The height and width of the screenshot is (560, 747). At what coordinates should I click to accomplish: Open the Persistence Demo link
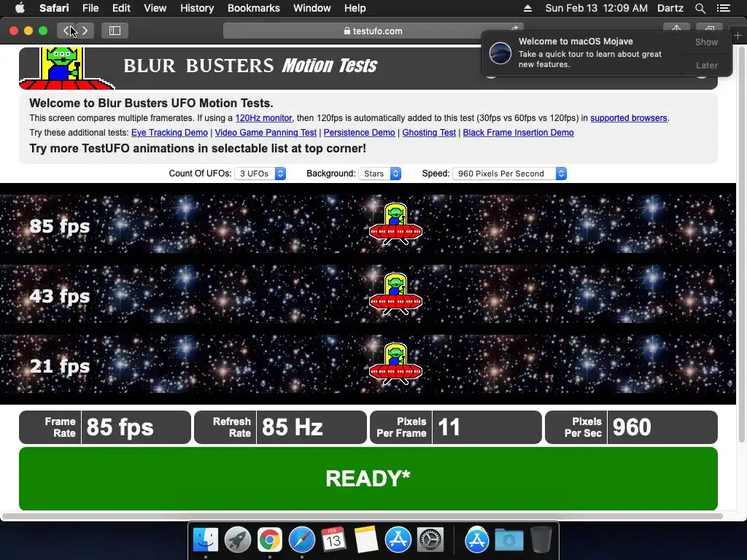pos(359,133)
